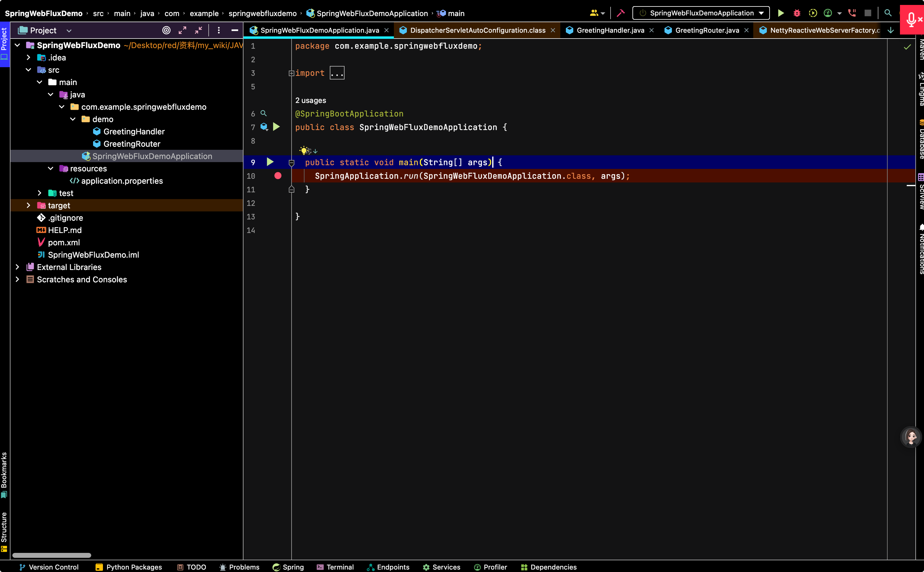924x572 pixels.
Task: Open the GreetingRouter.java editor tab
Action: [707, 30]
